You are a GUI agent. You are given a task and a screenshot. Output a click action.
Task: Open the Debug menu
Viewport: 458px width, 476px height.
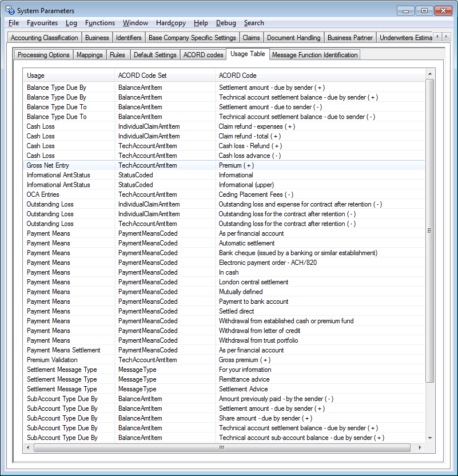pyautogui.click(x=226, y=23)
